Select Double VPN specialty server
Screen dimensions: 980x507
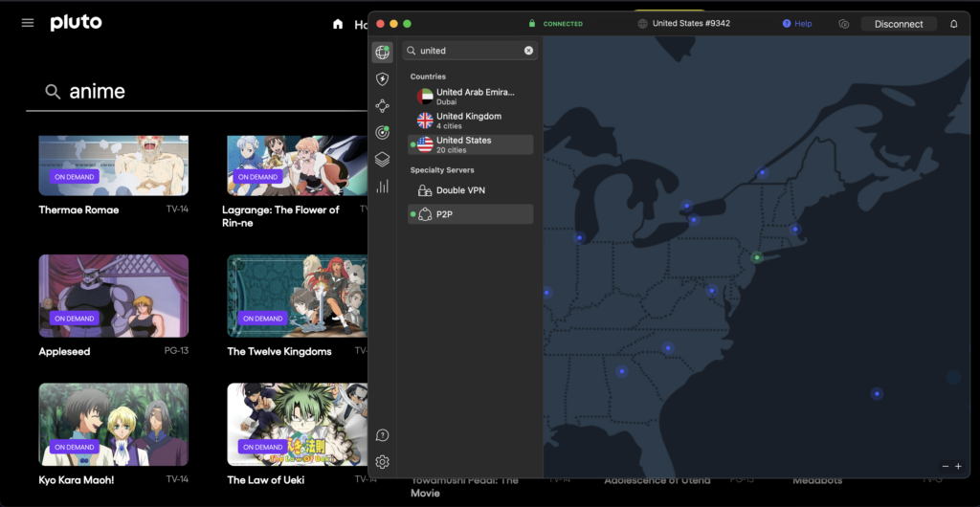pos(471,190)
